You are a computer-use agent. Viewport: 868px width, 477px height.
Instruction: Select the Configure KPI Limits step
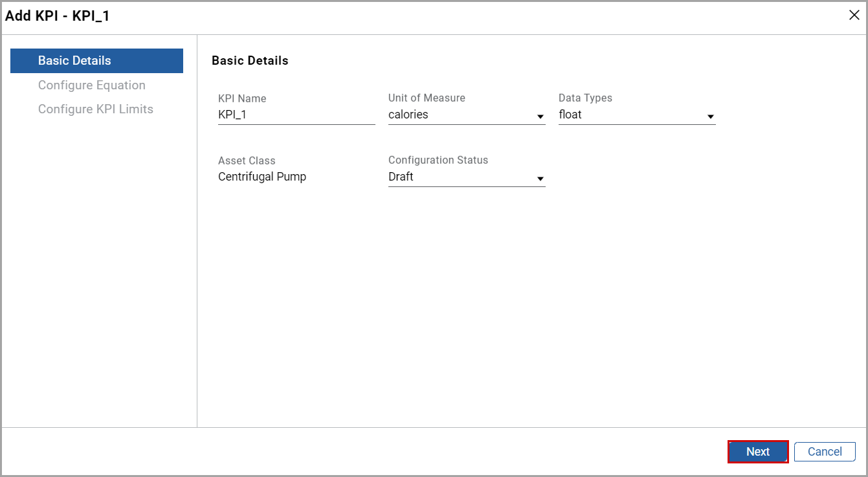[x=95, y=109]
